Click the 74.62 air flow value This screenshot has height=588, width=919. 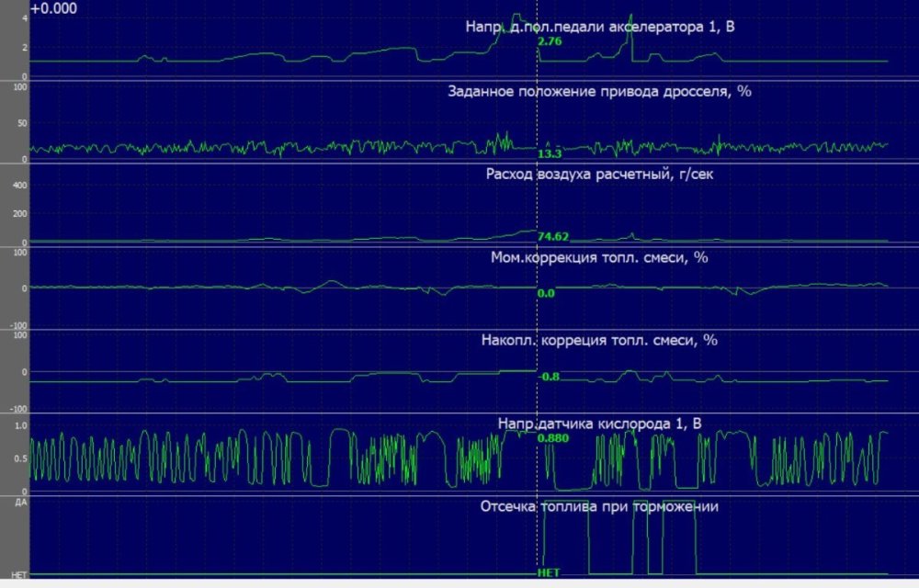(x=553, y=237)
